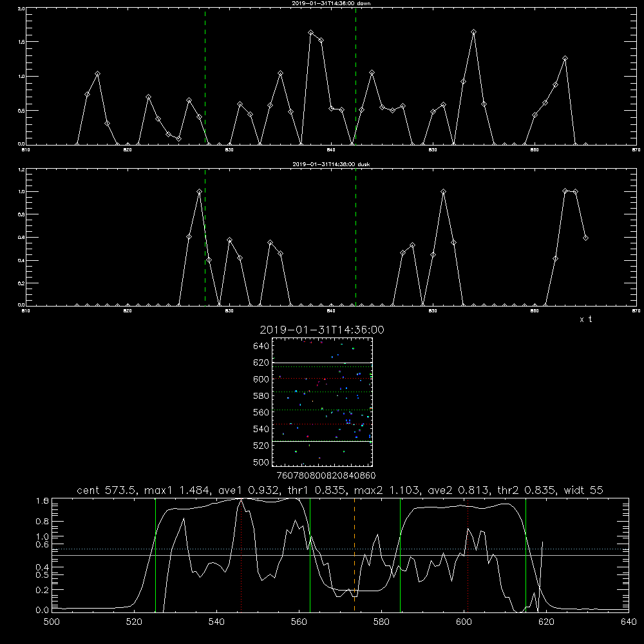The height and width of the screenshot is (644, 644).
Task: Select the scatter plot title 2019-01-31T14:36:00
Action: click(322, 330)
